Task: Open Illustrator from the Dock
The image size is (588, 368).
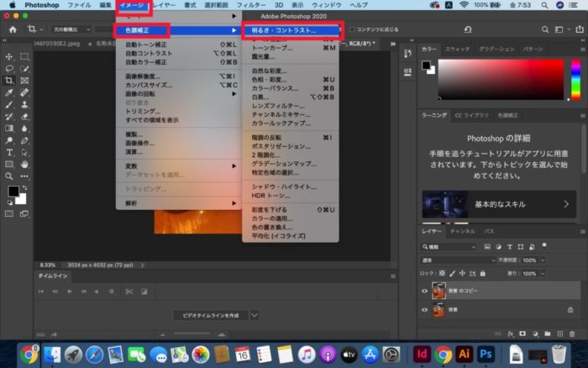Action: (465, 354)
